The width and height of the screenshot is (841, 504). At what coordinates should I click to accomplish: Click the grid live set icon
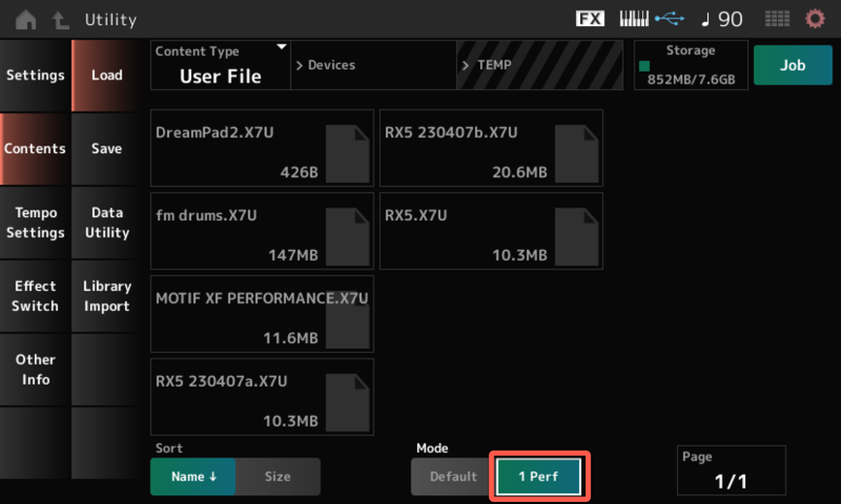777,19
